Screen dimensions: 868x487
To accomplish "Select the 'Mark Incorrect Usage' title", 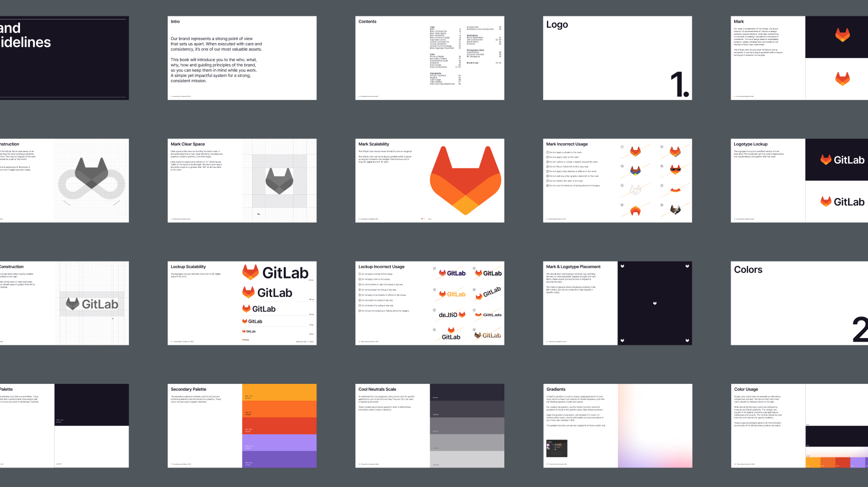I will click(x=567, y=144).
